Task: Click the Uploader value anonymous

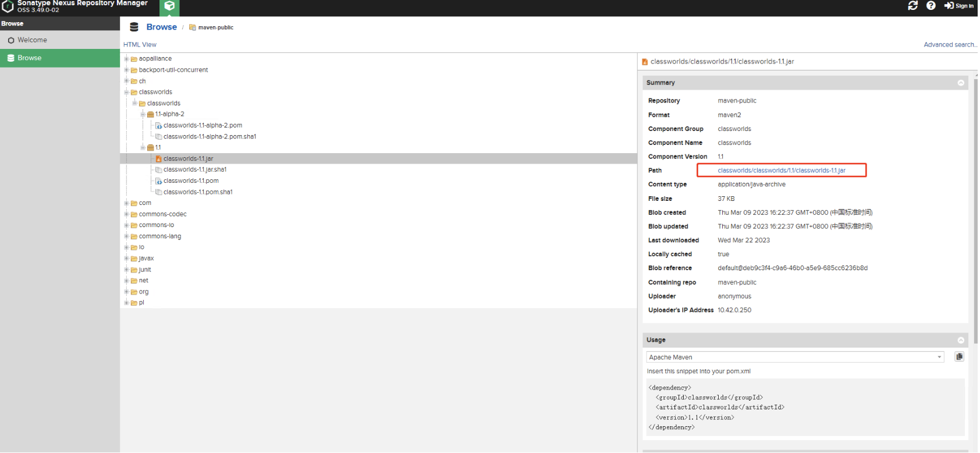Action: 734,296
